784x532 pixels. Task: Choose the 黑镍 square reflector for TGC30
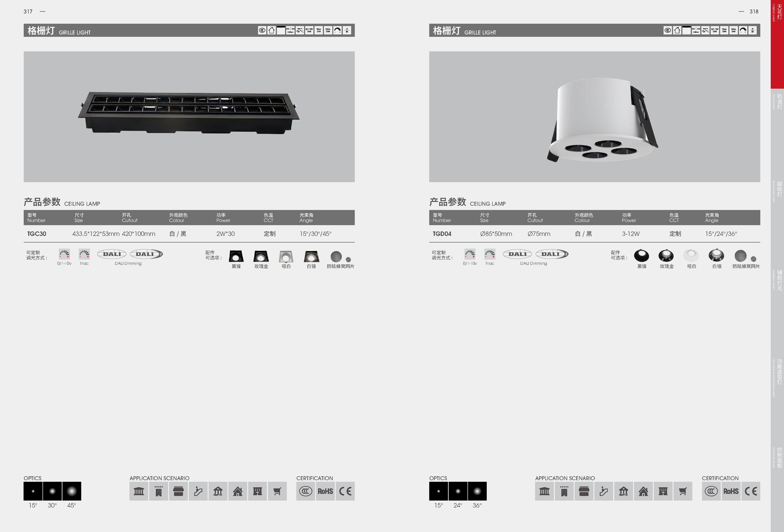[236, 256]
